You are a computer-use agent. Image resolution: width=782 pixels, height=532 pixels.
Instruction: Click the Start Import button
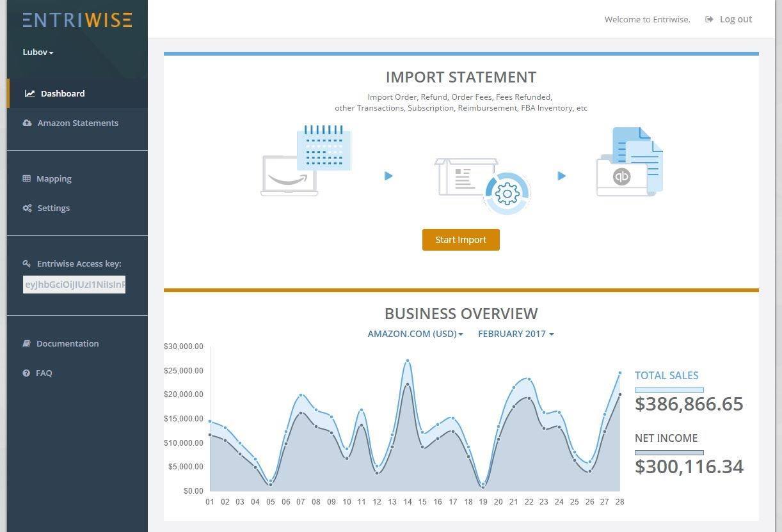[461, 240]
